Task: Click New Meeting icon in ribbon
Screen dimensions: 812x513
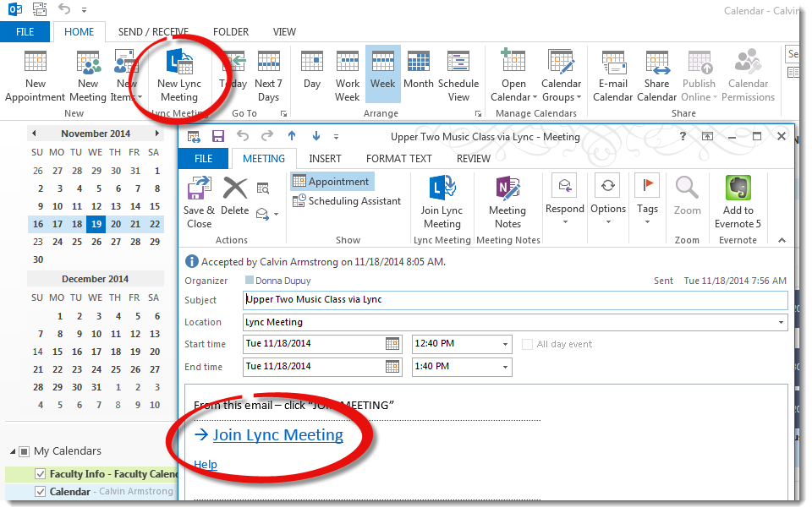Action: click(x=88, y=62)
